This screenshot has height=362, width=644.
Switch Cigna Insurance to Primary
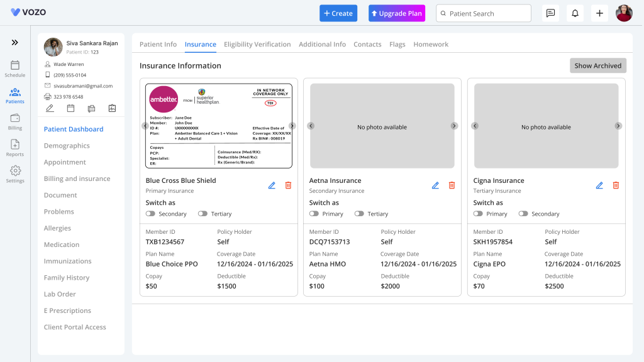478,214
